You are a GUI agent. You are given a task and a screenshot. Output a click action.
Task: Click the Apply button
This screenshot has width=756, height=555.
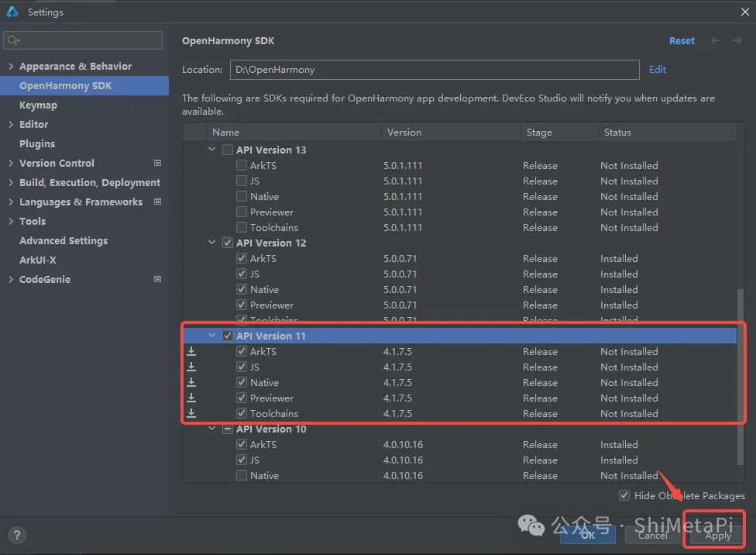click(717, 535)
